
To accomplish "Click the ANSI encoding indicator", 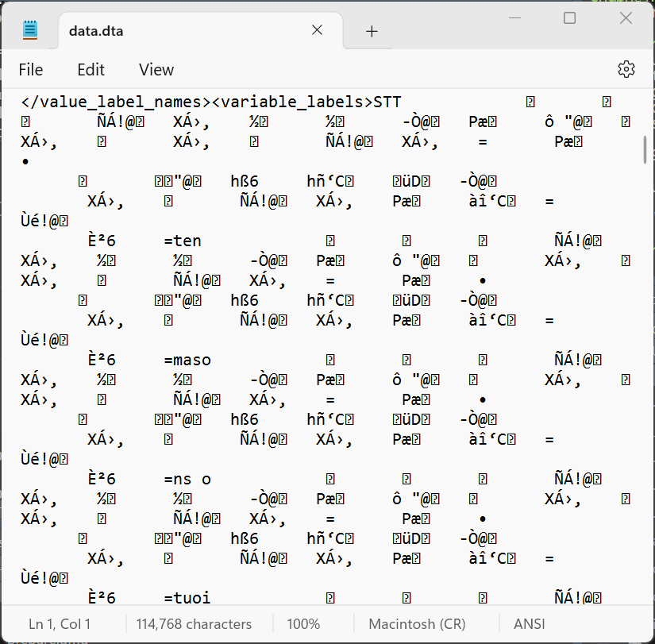I will [x=530, y=624].
